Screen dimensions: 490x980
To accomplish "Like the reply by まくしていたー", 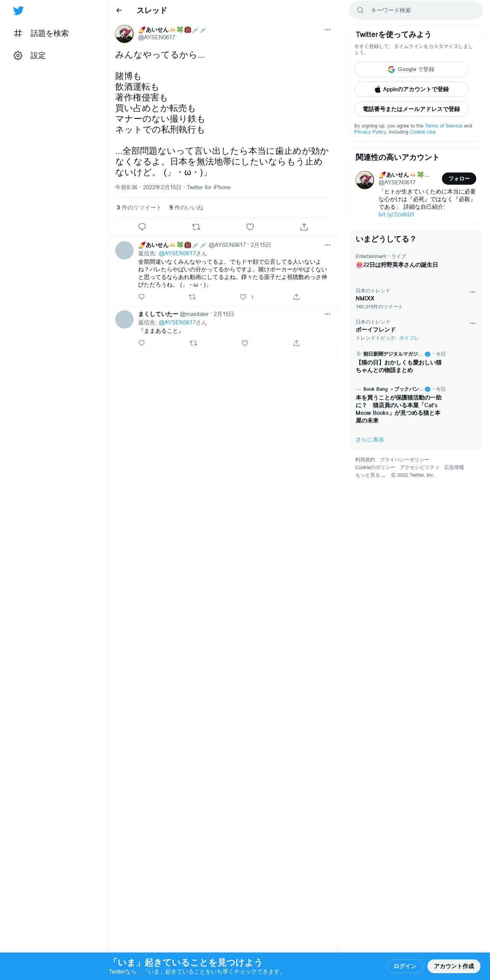I will 245,343.
